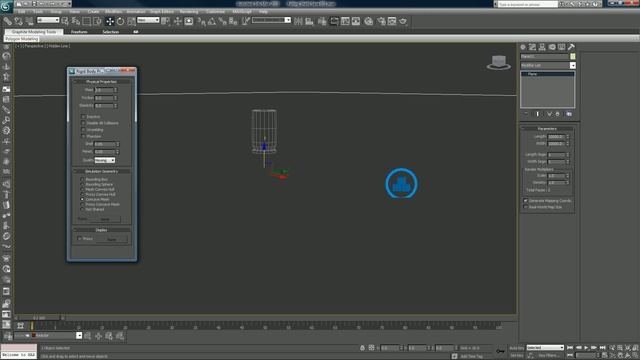
Task: Open the Modifiers menu
Action: click(113, 12)
